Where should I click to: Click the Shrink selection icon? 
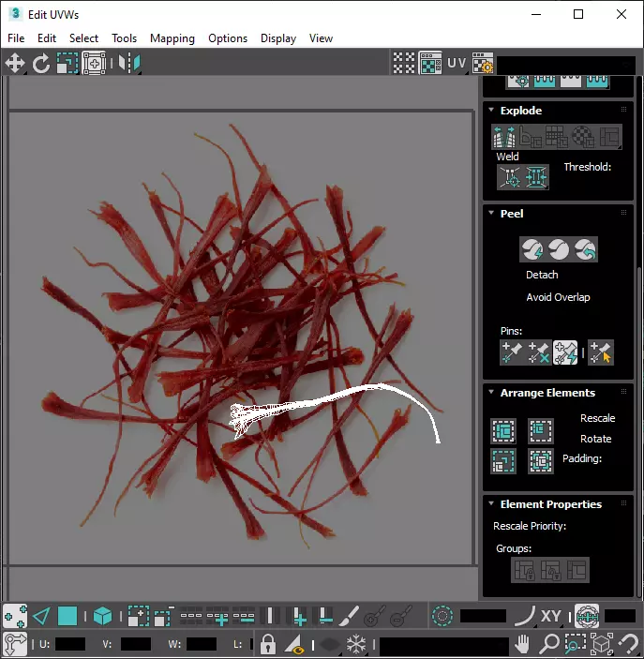tap(163, 617)
